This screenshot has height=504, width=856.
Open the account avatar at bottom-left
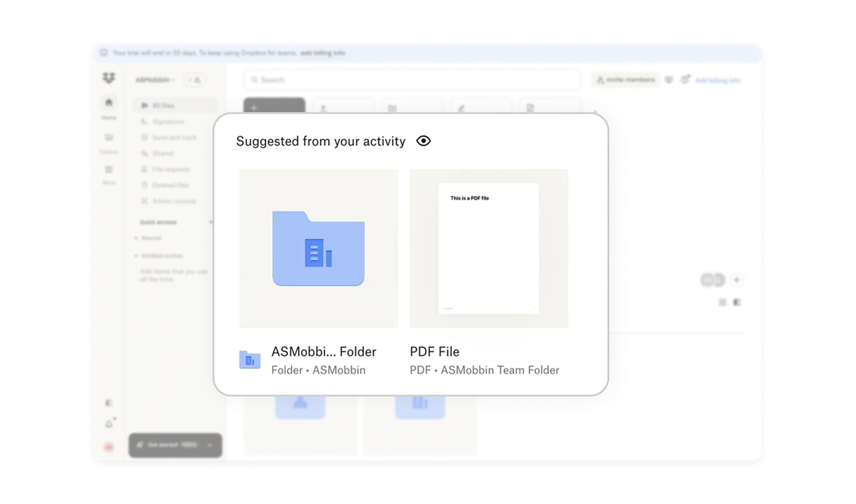click(109, 447)
